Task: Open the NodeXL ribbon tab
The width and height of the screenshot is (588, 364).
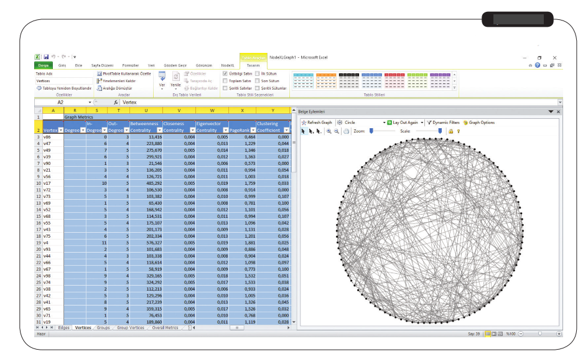Action: click(228, 65)
